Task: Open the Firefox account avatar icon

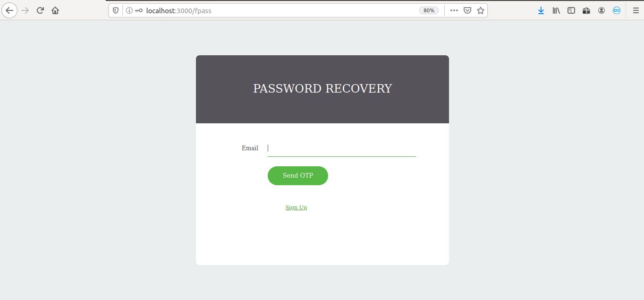Action: click(602, 10)
